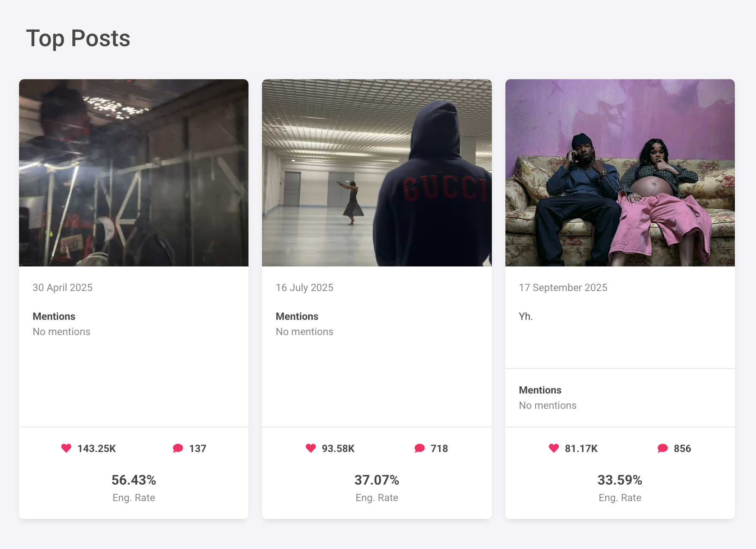This screenshot has height=549, width=756.
Task: Select the 16 July 2025 date text
Action: pyautogui.click(x=304, y=288)
